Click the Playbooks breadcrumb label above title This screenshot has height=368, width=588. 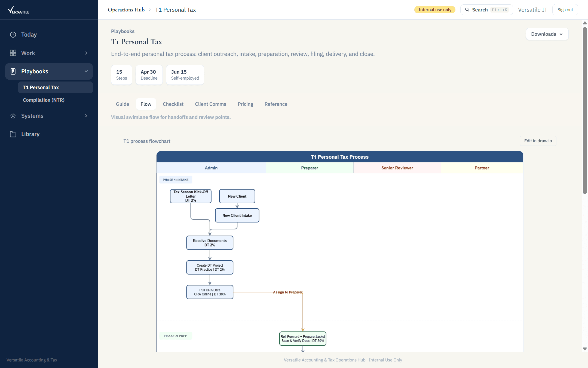123,31
